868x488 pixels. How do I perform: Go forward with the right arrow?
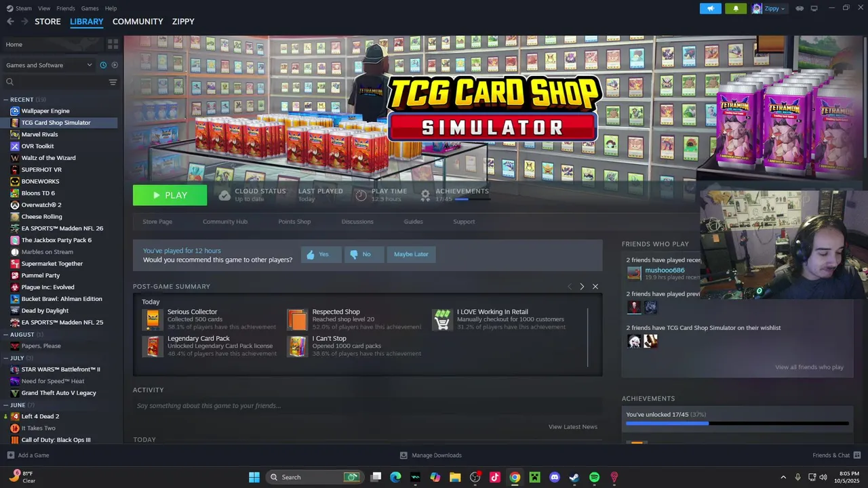point(24,22)
